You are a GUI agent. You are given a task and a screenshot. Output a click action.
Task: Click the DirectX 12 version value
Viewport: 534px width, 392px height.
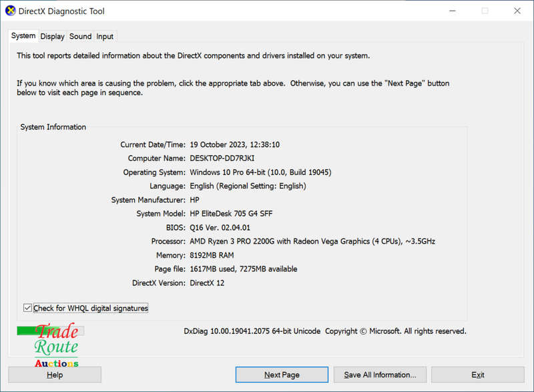(x=207, y=282)
